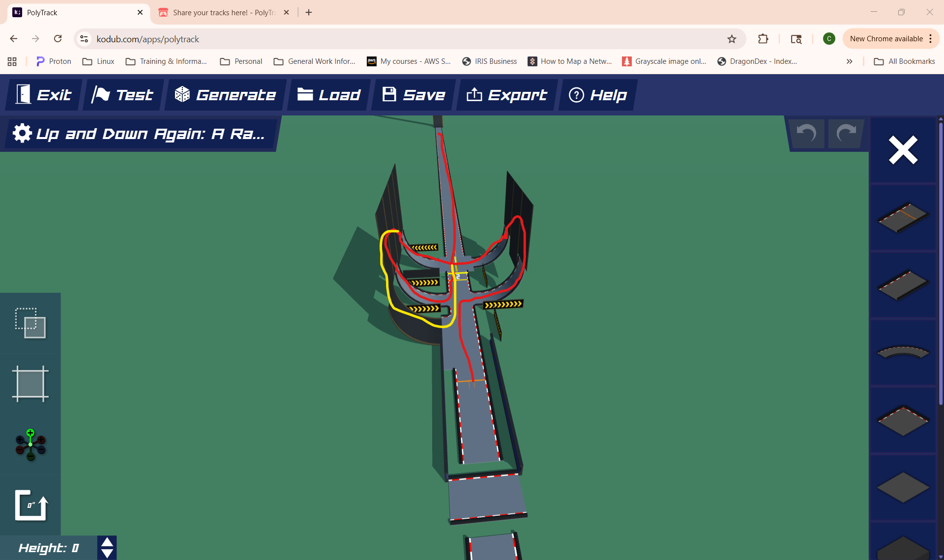The image size is (944, 560).
Task: Click Generate in the top toolbar
Action: click(226, 95)
